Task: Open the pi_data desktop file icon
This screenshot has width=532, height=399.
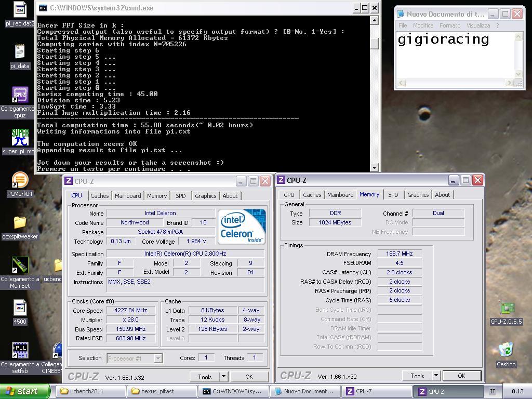Action: [20, 52]
